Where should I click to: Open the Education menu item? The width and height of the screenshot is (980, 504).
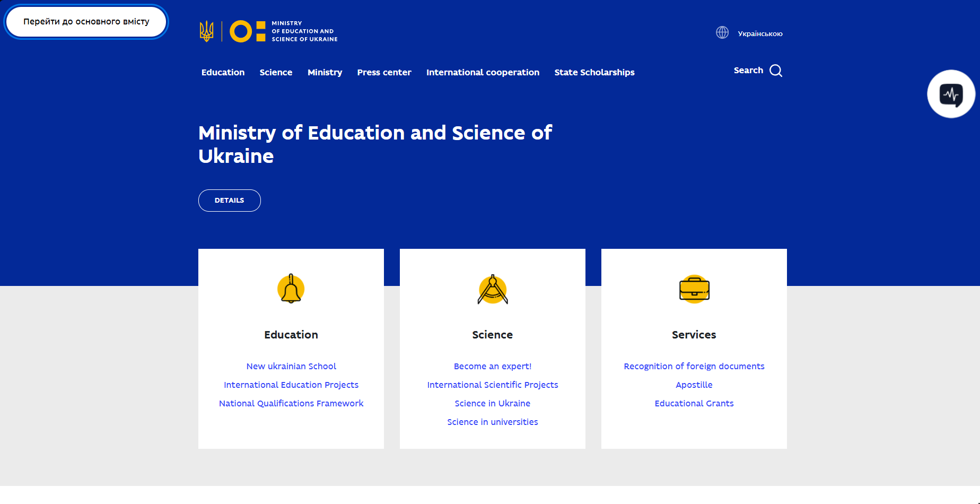click(x=223, y=72)
